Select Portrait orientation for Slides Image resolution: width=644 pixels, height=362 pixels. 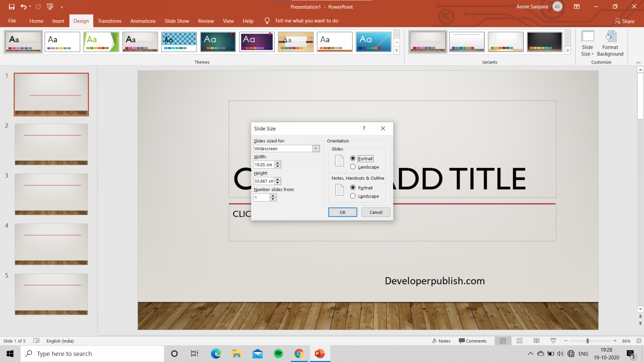click(x=353, y=158)
